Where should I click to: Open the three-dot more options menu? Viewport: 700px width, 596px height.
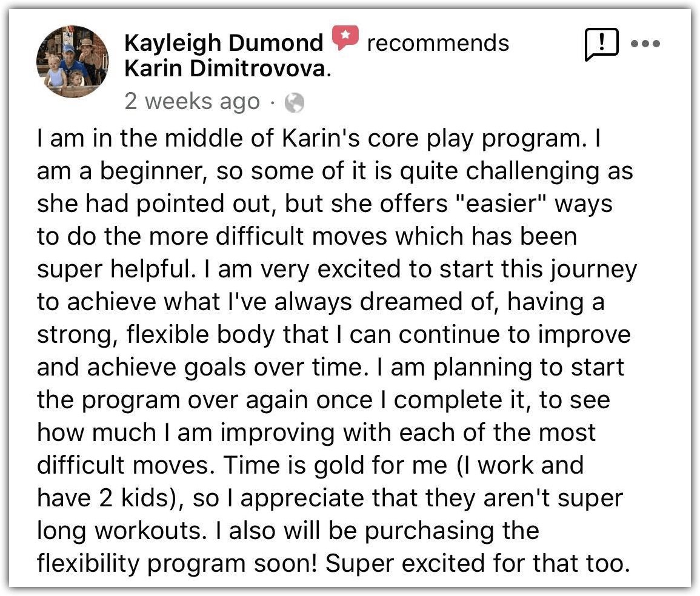645,44
